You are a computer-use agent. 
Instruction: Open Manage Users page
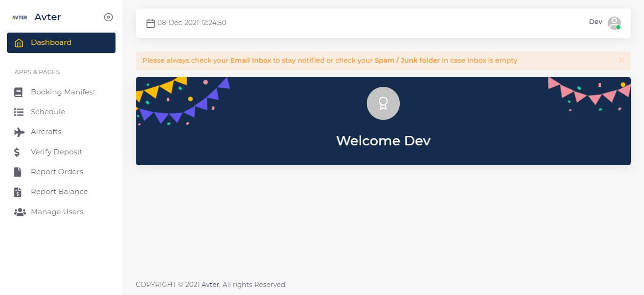[x=61, y=212]
